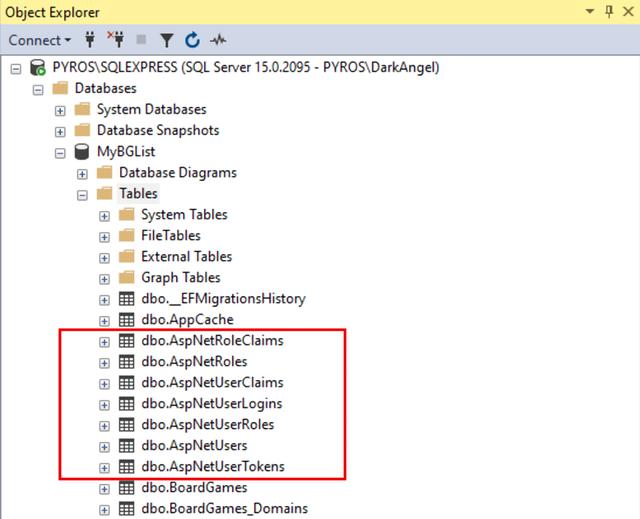The height and width of the screenshot is (519, 640).
Task: Select the dbo.AspNetUsers table icon
Action: pyautogui.click(x=127, y=446)
